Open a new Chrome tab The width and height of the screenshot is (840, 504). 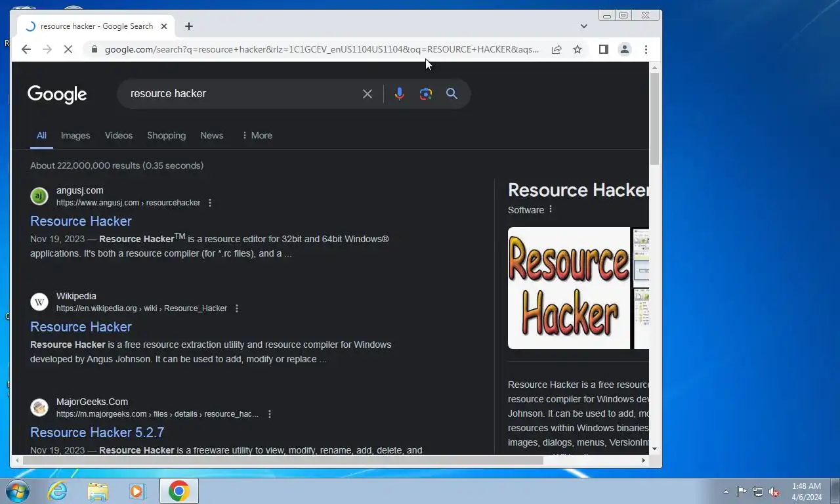pyautogui.click(x=189, y=26)
